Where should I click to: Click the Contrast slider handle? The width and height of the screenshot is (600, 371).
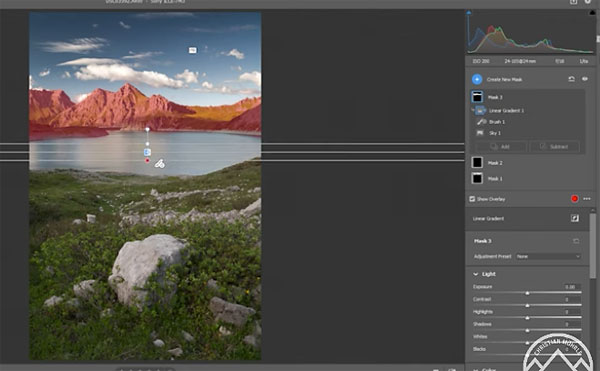point(527,306)
